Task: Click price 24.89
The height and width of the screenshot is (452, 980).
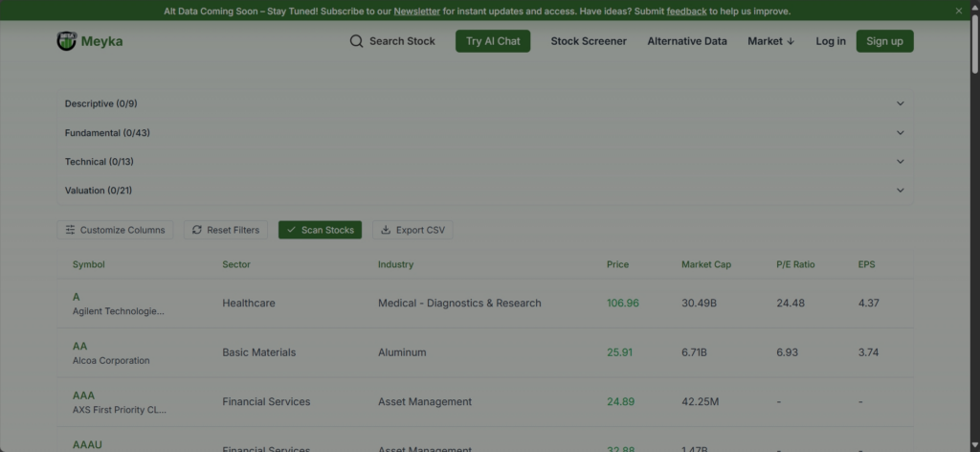Action: pos(620,402)
